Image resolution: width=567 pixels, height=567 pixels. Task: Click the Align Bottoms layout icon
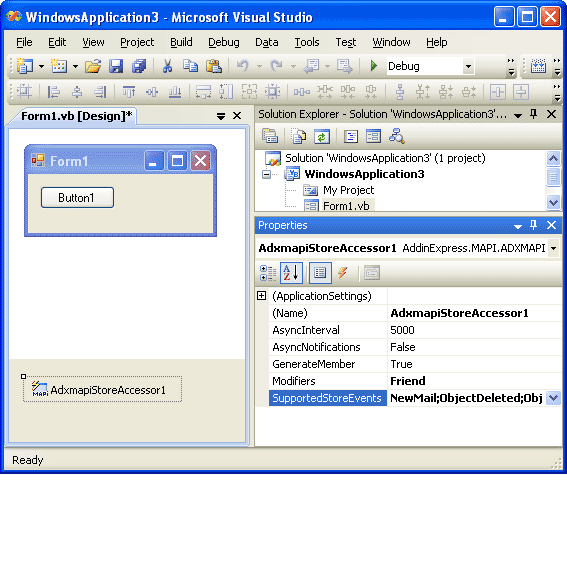click(175, 92)
